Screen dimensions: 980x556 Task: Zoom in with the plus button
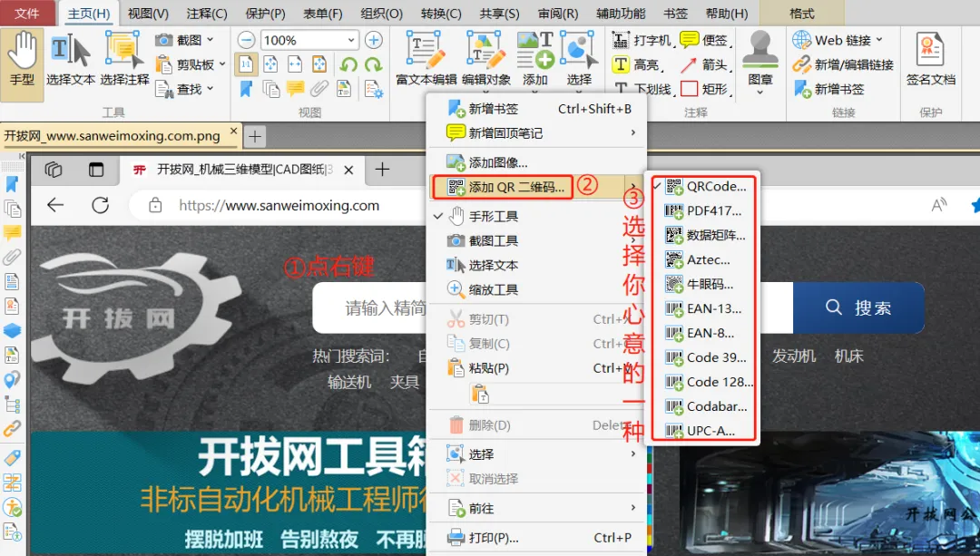[374, 41]
